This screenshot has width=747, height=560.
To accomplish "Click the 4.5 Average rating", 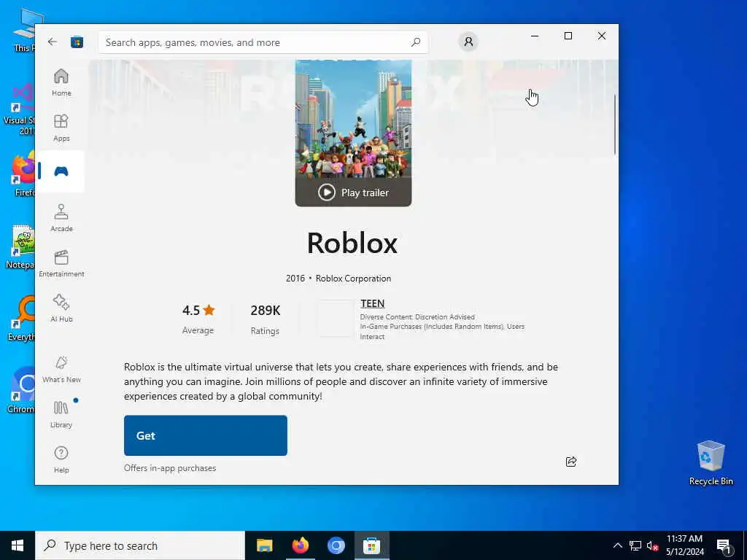I will point(198,319).
